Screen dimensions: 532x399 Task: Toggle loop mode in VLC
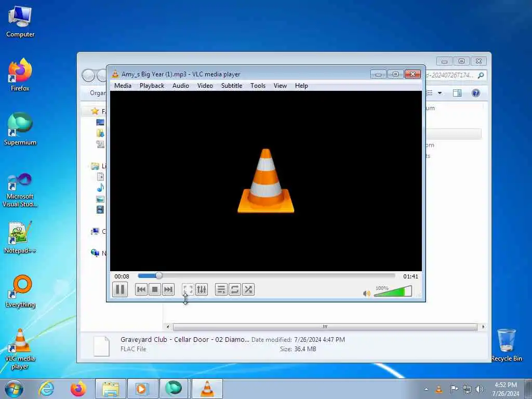(234, 289)
